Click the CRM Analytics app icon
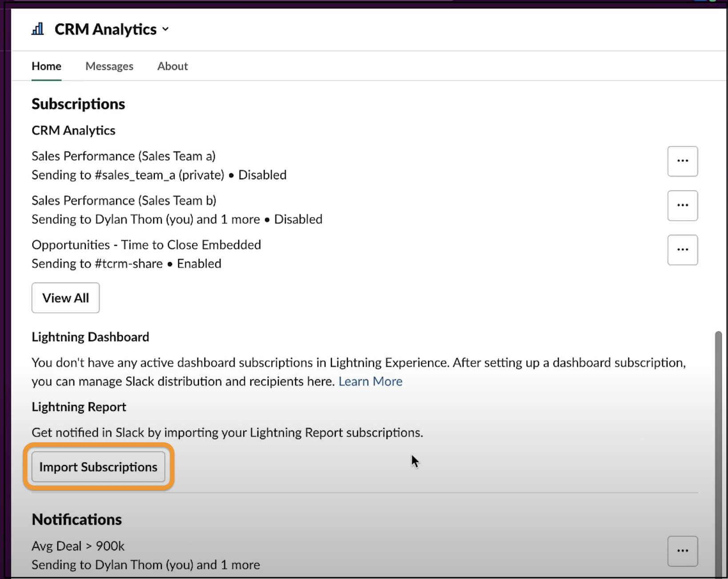Image resolution: width=728 pixels, height=579 pixels. (38, 28)
